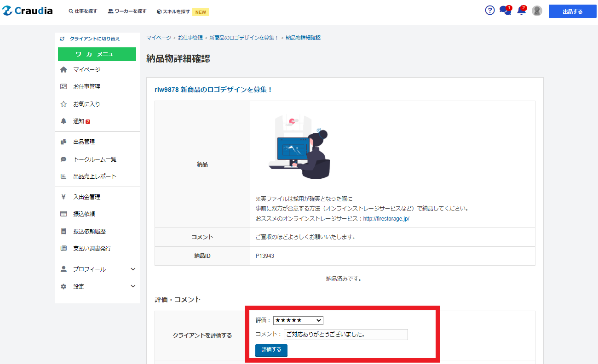Select スキルを探す in top navigation
The width and height of the screenshot is (598, 364).
(x=174, y=12)
